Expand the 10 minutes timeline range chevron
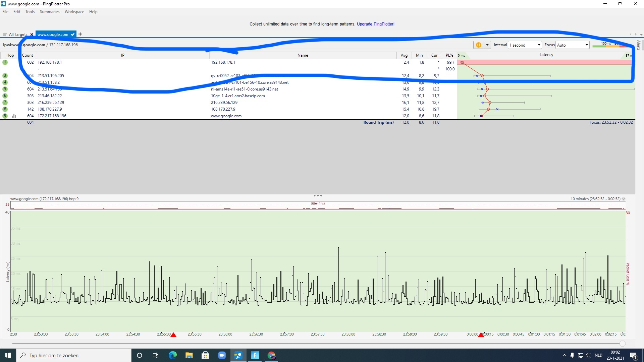 click(624, 199)
